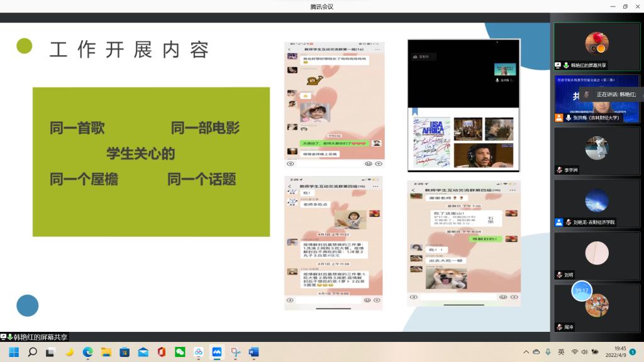Click the 韩艳红的屏幕共享 label at bottom-left

37,337
